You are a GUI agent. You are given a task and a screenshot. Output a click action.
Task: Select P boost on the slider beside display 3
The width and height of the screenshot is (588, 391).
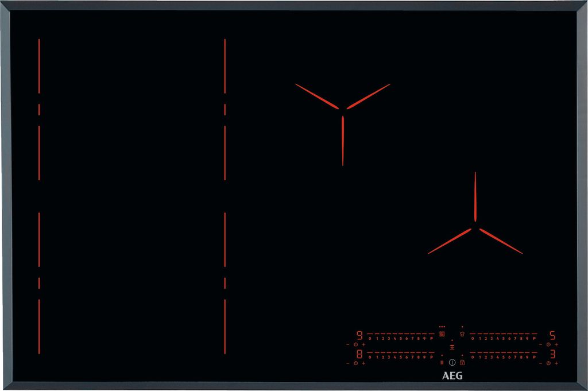pos(534,357)
